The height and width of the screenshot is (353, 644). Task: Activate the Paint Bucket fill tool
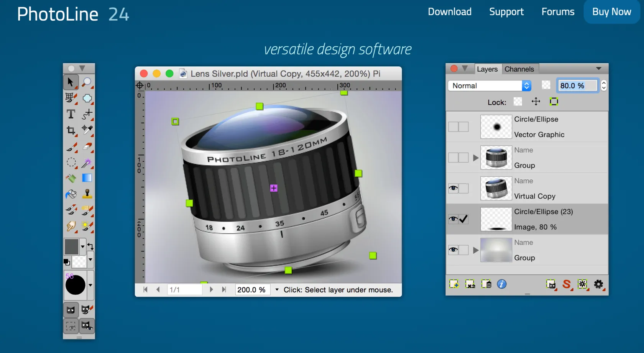point(71,194)
